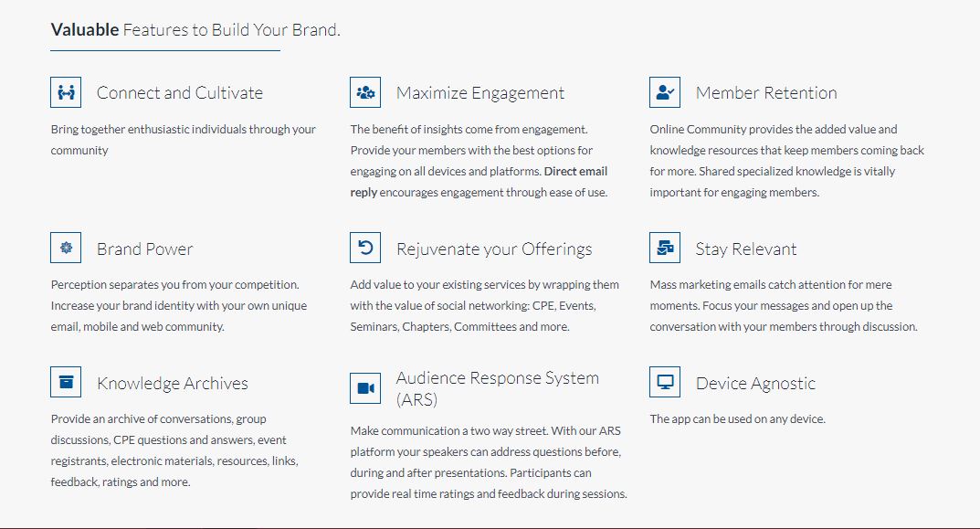Click the Connect and Cultivate handshake icon

click(66, 92)
